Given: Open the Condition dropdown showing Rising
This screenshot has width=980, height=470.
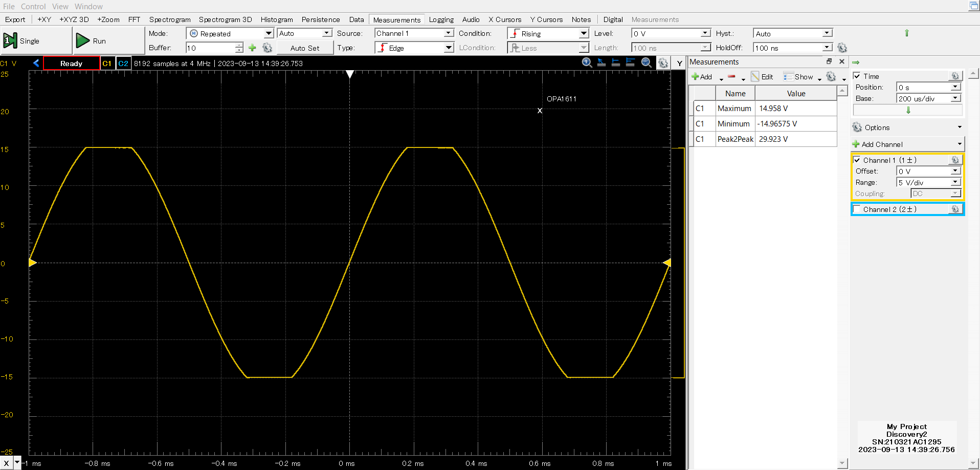Looking at the screenshot, I should (548, 33).
